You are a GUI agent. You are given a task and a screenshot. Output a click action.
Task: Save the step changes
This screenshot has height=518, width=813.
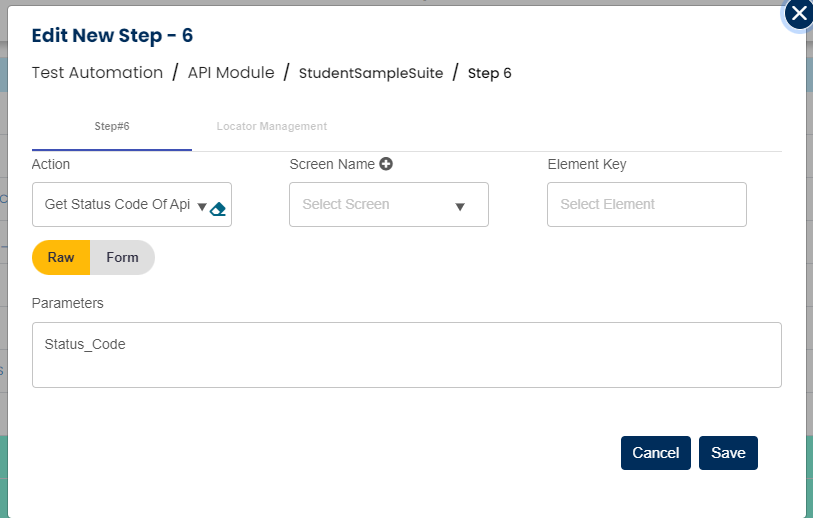coord(728,453)
